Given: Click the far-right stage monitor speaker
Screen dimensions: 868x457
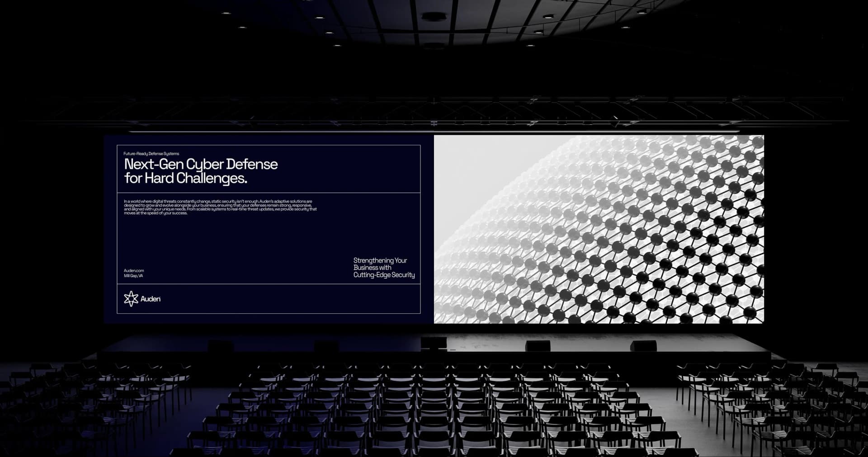Looking at the screenshot, I should coord(643,346).
